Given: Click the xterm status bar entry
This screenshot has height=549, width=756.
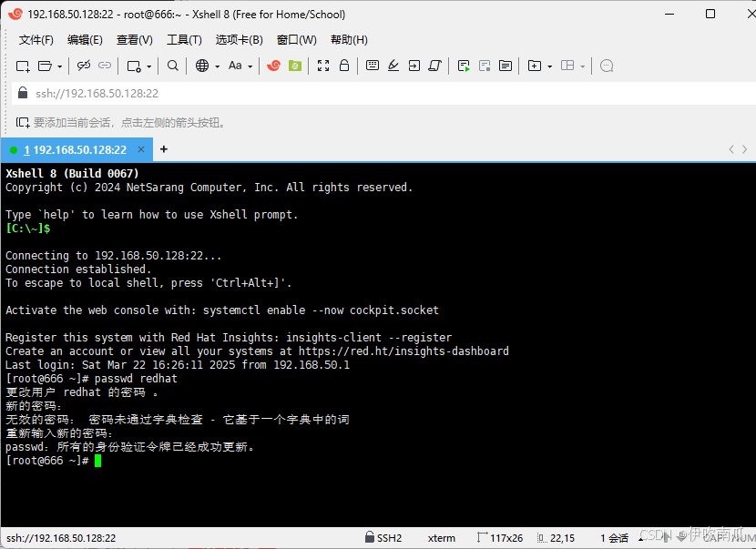Looking at the screenshot, I should pyautogui.click(x=441, y=538).
